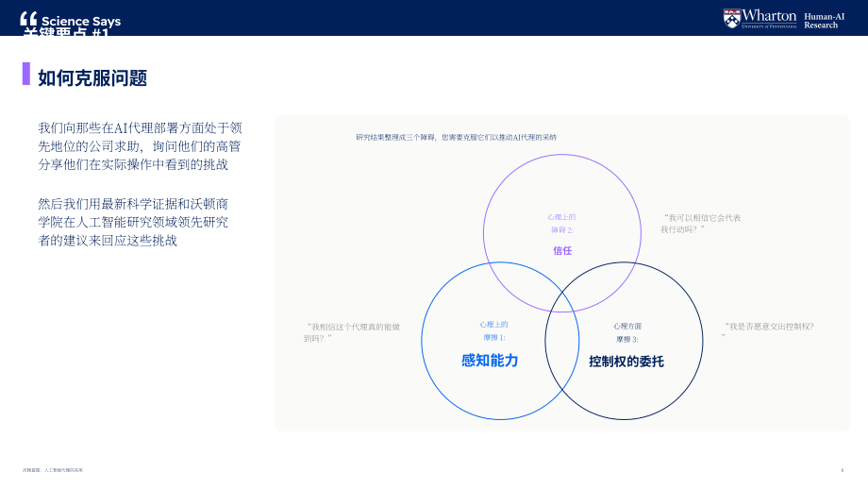This screenshot has width=868, height=489.
Task: Click the Wharton shield crest logo
Action: (x=732, y=18)
